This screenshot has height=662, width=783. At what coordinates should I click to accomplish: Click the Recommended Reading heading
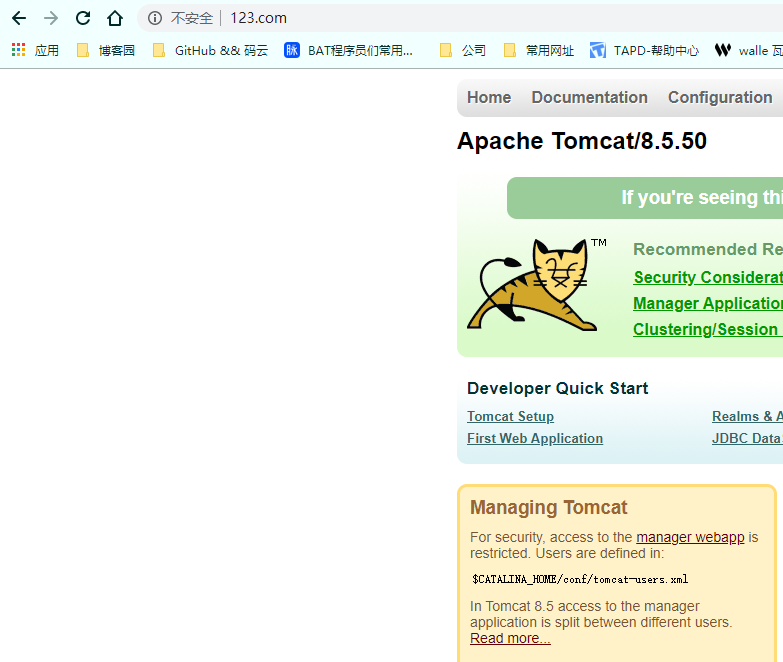pyautogui.click(x=708, y=249)
